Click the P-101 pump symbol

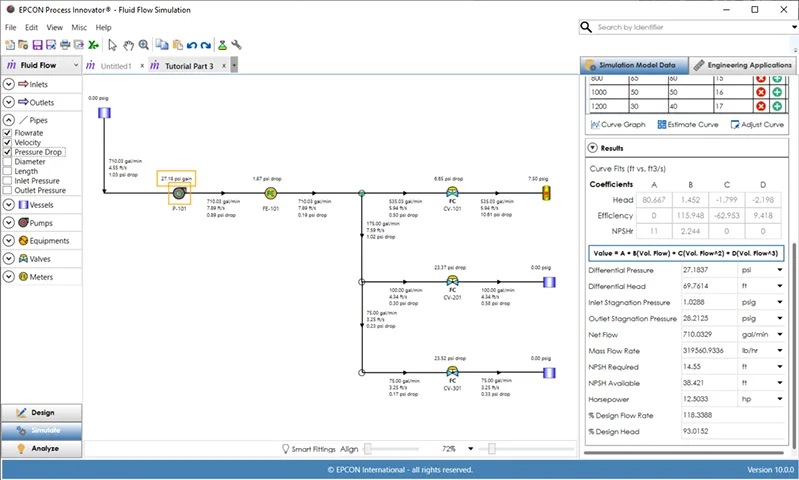coord(180,193)
